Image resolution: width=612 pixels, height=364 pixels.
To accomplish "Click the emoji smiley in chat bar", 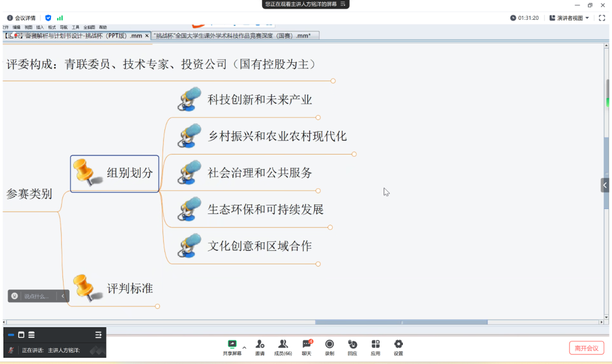I will click(15, 296).
